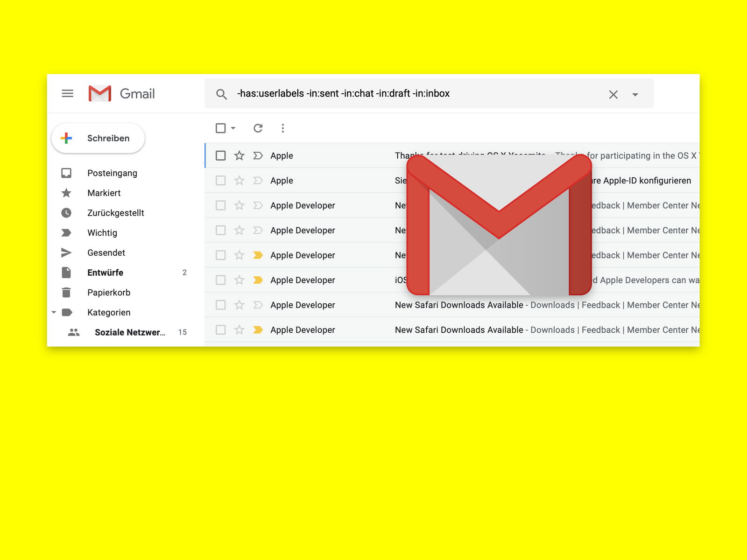Click the '2' count beside Entwürfe
Image resolution: width=747 pixels, height=560 pixels.
pyautogui.click(x=184, y=273)
